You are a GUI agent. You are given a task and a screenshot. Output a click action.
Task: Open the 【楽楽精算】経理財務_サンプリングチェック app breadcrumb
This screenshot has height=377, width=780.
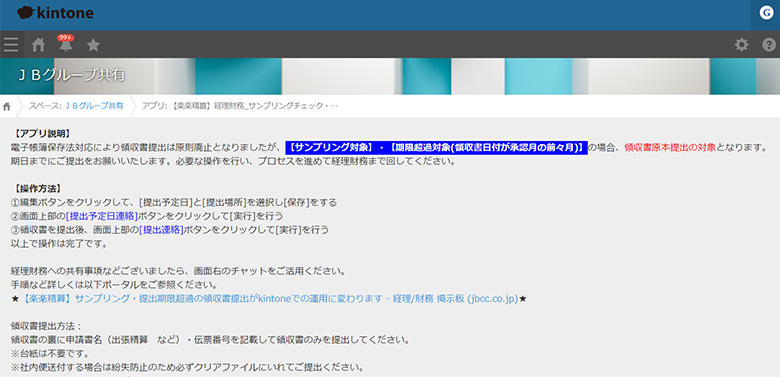[239, 106]
